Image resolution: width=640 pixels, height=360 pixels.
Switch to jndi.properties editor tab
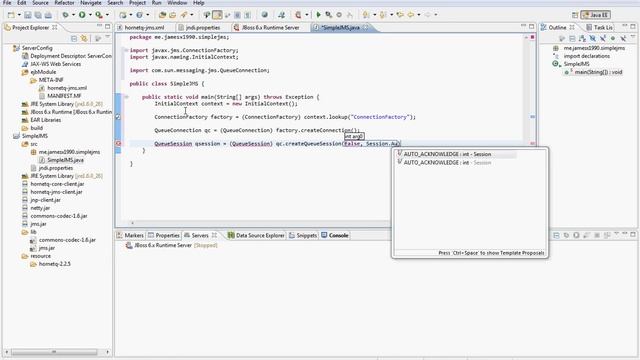[203, 27]
